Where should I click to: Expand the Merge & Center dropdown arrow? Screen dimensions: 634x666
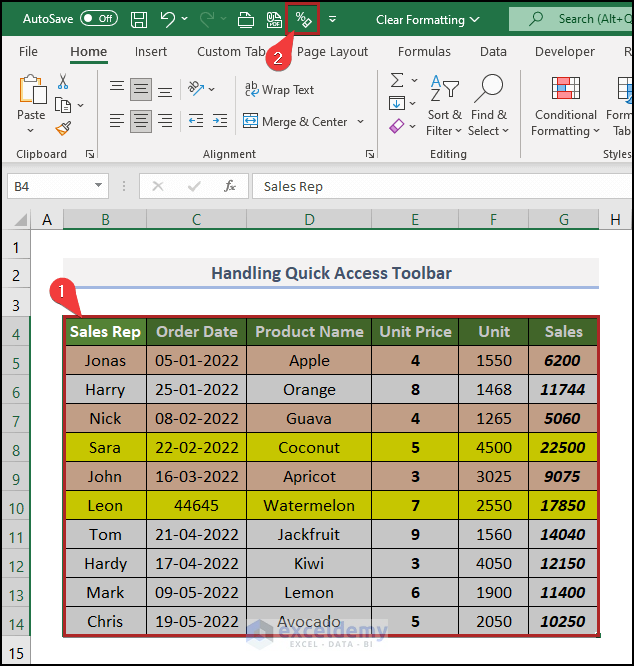(361, 122)
